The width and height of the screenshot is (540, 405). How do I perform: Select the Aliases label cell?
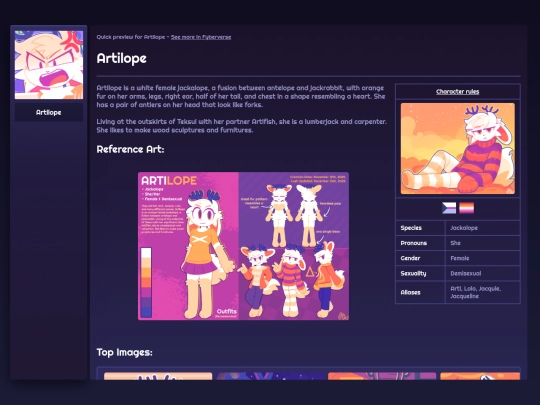[x=420, y=292]
